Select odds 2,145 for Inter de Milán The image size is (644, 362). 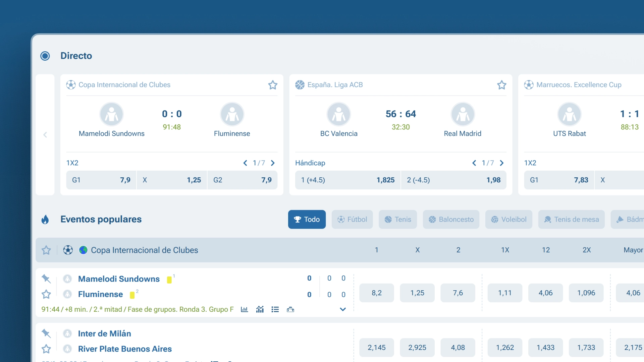377,348
